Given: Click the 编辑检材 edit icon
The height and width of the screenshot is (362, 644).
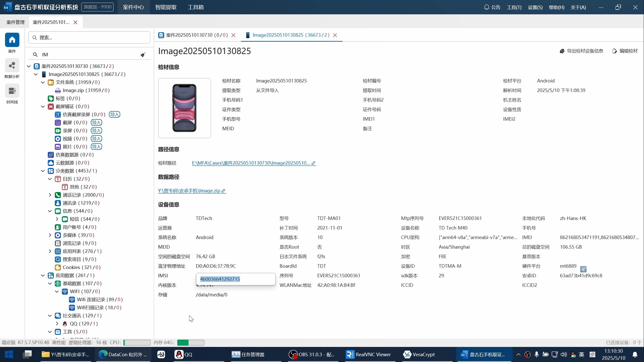Looking at the screenshot, I should click(615, 51).
